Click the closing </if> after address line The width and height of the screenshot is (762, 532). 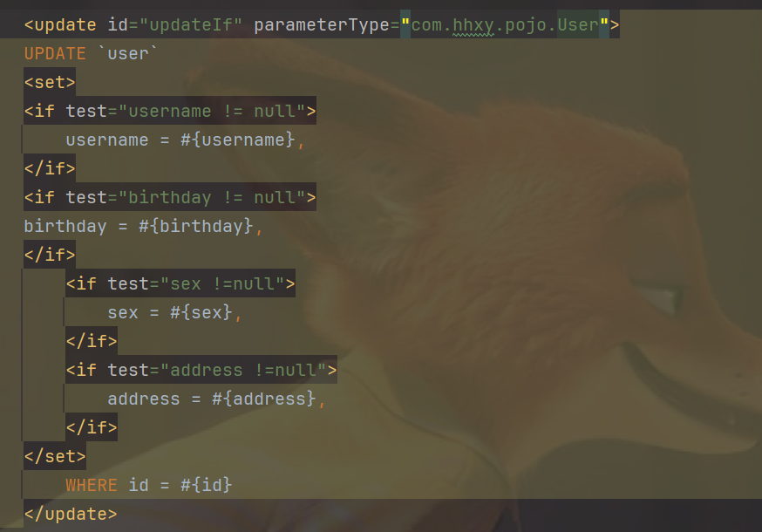point(92,427)
